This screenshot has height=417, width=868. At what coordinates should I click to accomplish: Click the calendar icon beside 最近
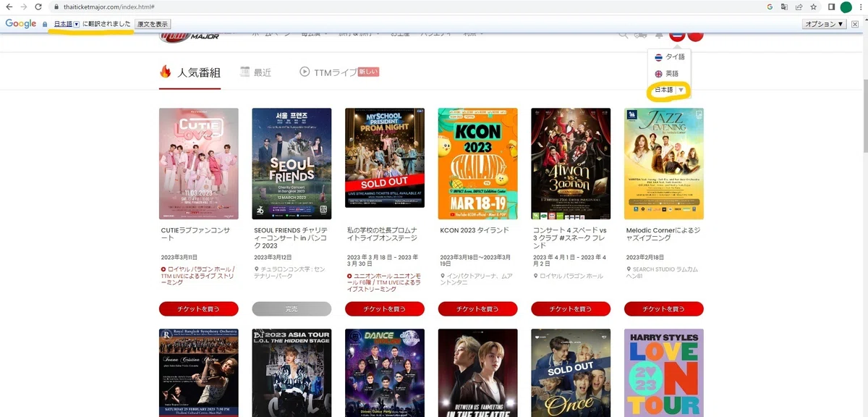point(245,72)
